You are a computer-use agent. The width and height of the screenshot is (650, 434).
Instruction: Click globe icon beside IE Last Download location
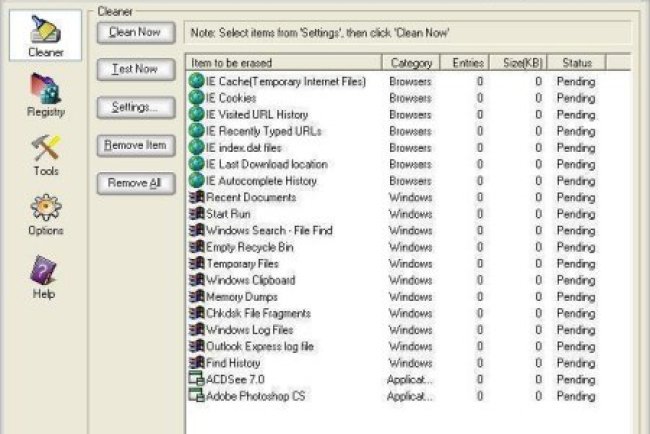[196, 164]
